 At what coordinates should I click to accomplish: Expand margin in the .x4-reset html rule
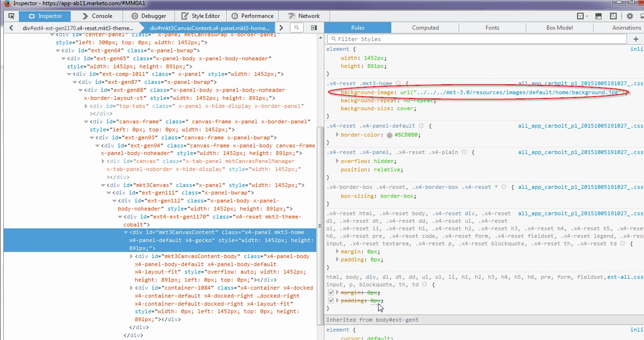pos(337,251)
